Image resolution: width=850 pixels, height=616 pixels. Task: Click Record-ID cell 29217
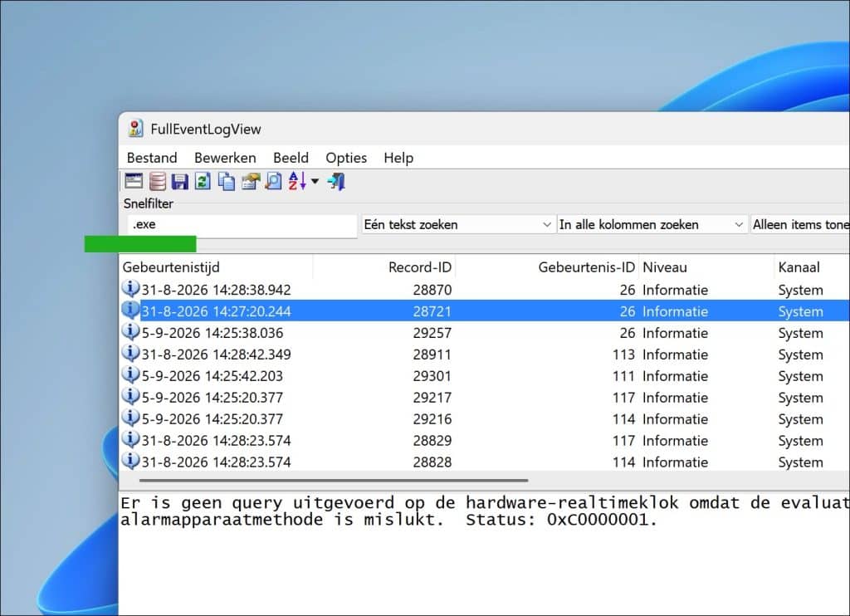tap(432, 398)
